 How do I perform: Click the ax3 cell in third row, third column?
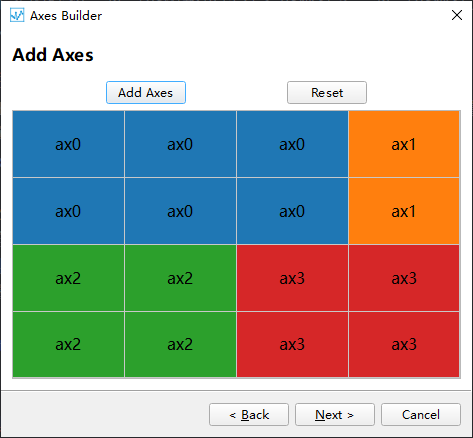[292, 278]
